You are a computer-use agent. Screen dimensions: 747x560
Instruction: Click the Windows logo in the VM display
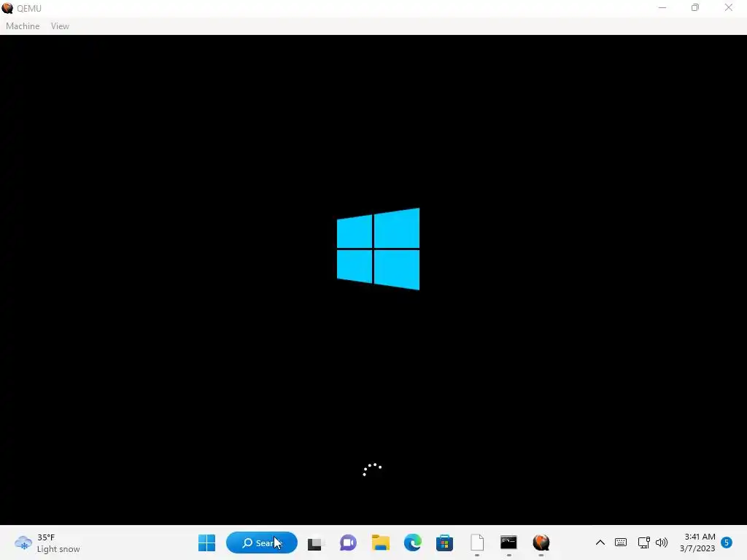point(379,249)
